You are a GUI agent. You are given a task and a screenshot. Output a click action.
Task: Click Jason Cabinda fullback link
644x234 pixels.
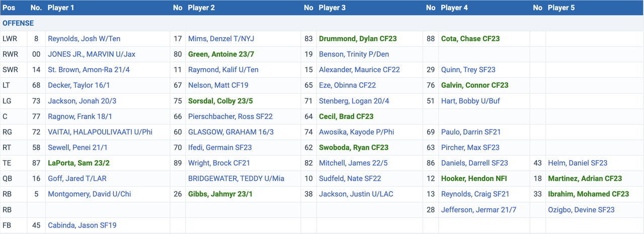coord(82,225)
